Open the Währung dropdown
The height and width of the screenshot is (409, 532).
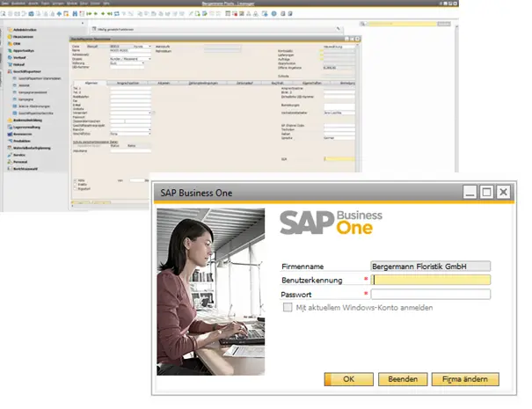(142, 63)
